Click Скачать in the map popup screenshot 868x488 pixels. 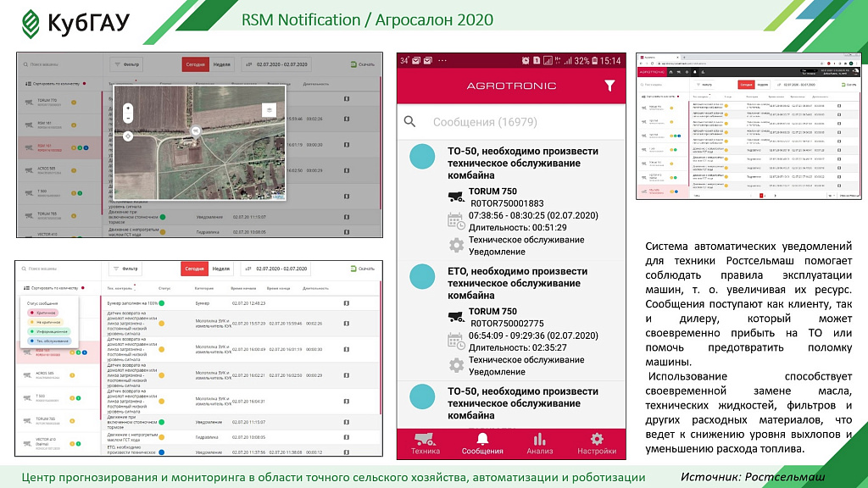[363, 64]
